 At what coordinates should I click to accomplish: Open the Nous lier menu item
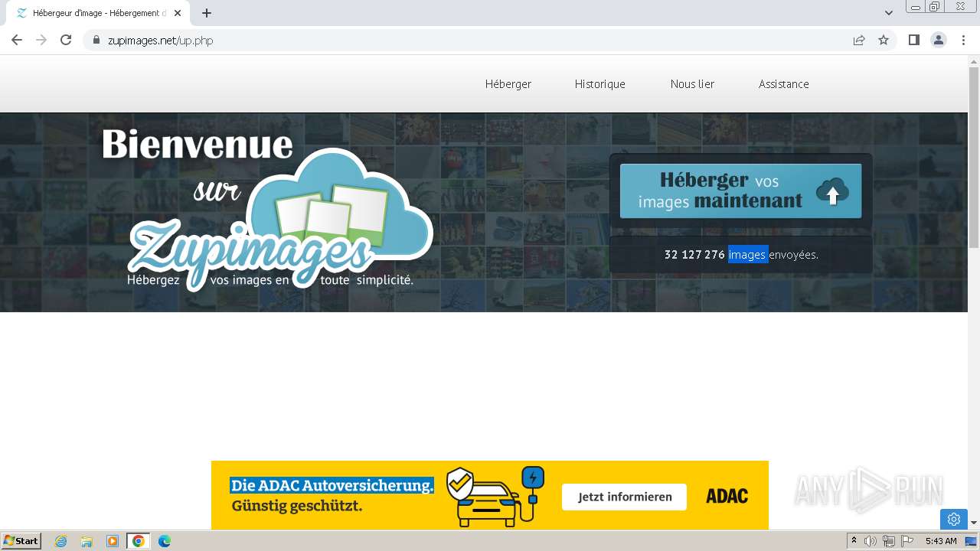click(x=692, y=84)
